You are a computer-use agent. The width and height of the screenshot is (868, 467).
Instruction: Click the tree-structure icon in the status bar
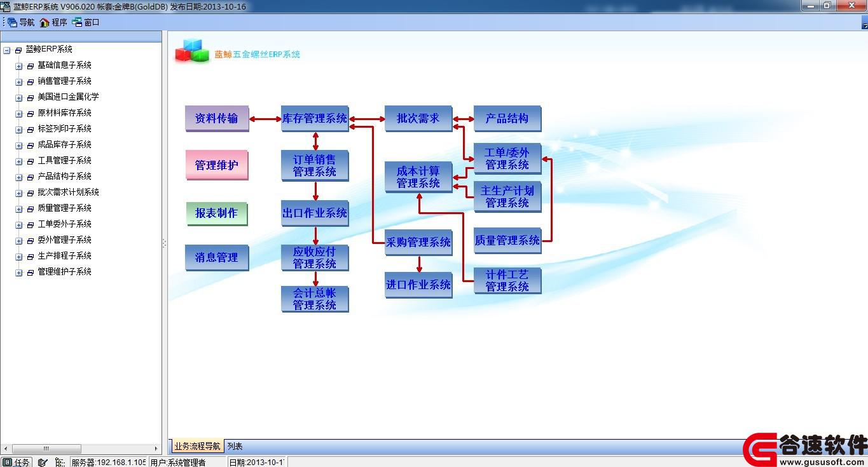tap(60, 462)
